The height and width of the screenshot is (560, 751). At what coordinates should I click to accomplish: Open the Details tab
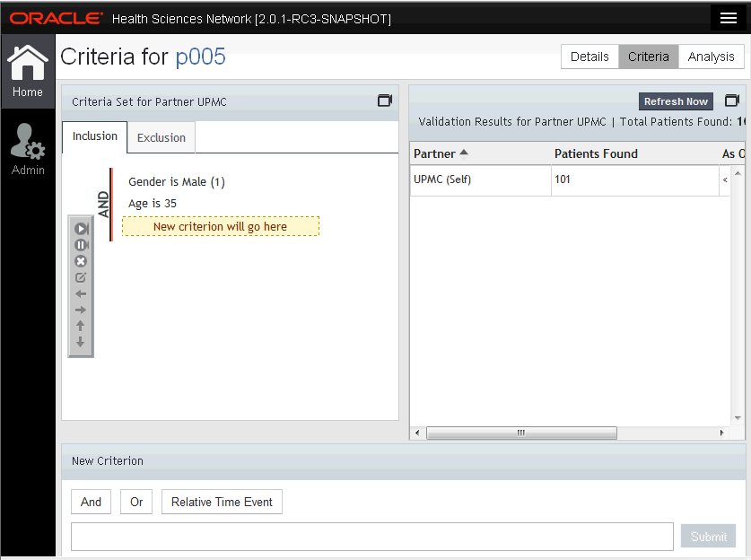coord(589,57)
